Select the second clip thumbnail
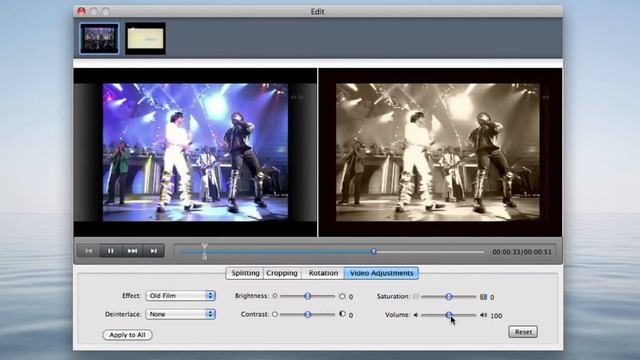 145,39
